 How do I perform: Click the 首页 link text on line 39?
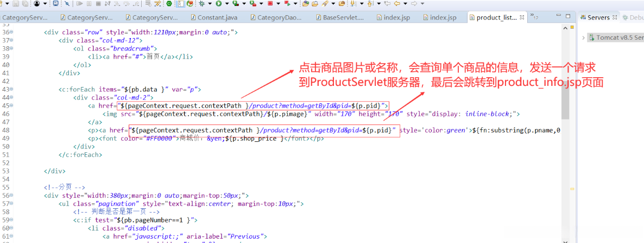(153, 57)
